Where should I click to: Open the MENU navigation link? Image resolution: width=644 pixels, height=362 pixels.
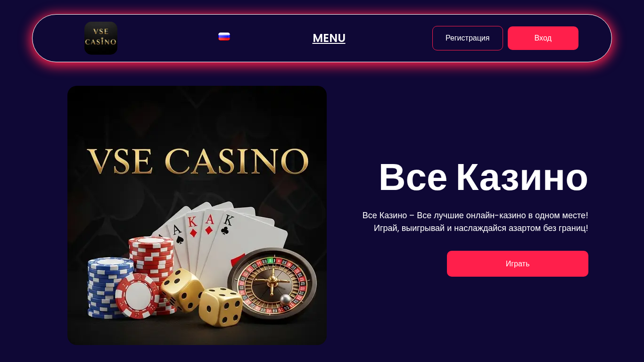coord(329,38)
